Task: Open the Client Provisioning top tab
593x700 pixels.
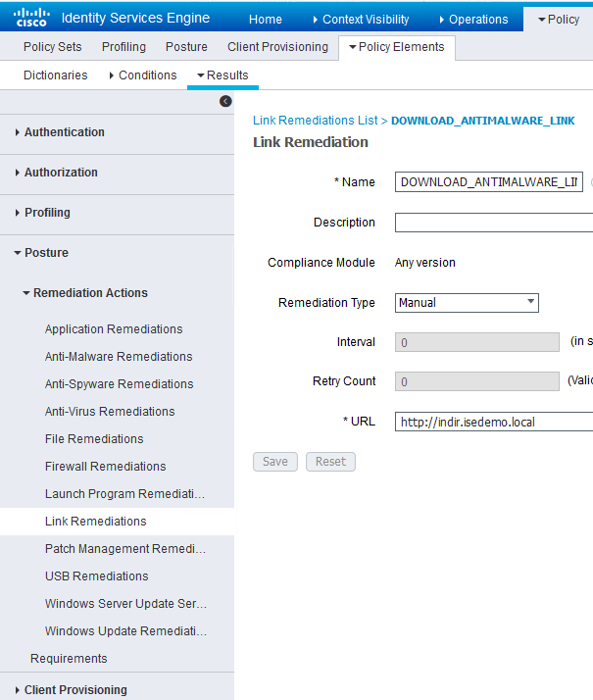Action: click(x=277, y=47)
